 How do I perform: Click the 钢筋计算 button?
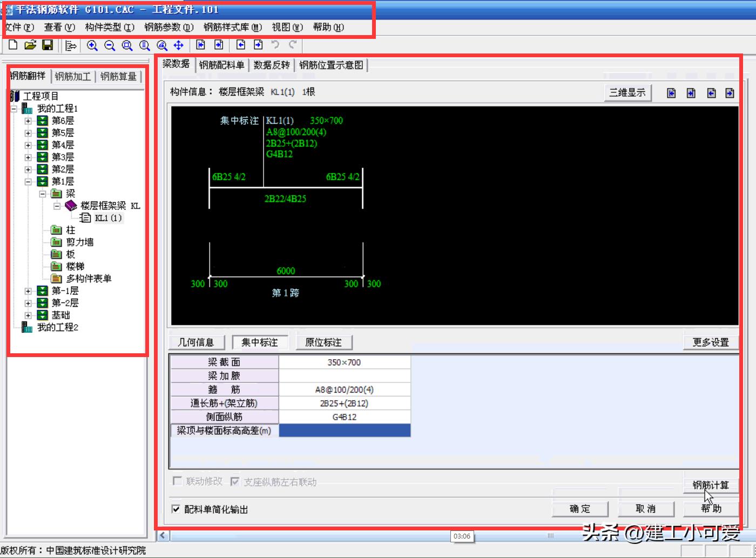pos(711,485)
